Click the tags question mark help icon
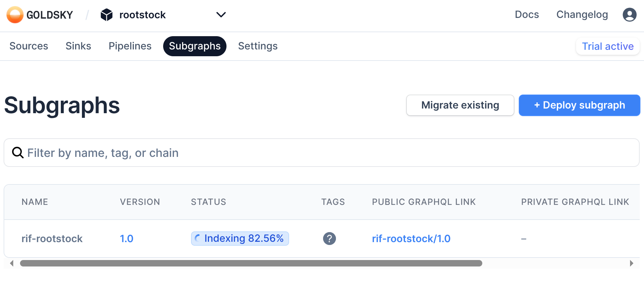 pos(329,239)
